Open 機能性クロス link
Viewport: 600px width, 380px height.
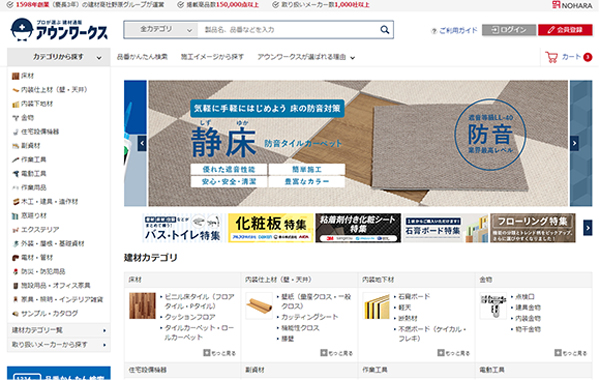point(300,328)
